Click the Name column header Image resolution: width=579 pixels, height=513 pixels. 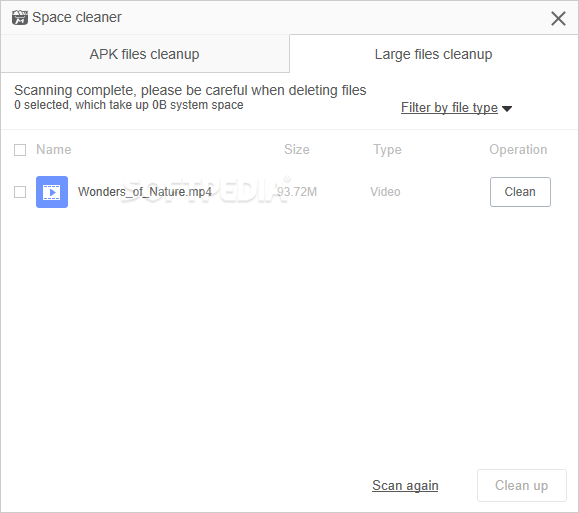coord(54,150)
